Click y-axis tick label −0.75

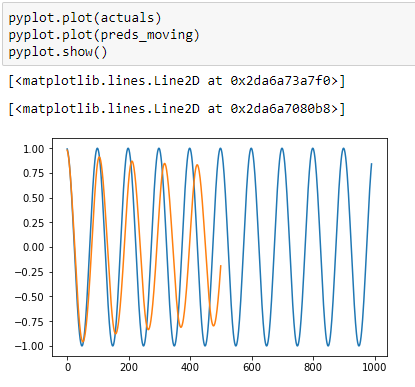pos(29,322)
